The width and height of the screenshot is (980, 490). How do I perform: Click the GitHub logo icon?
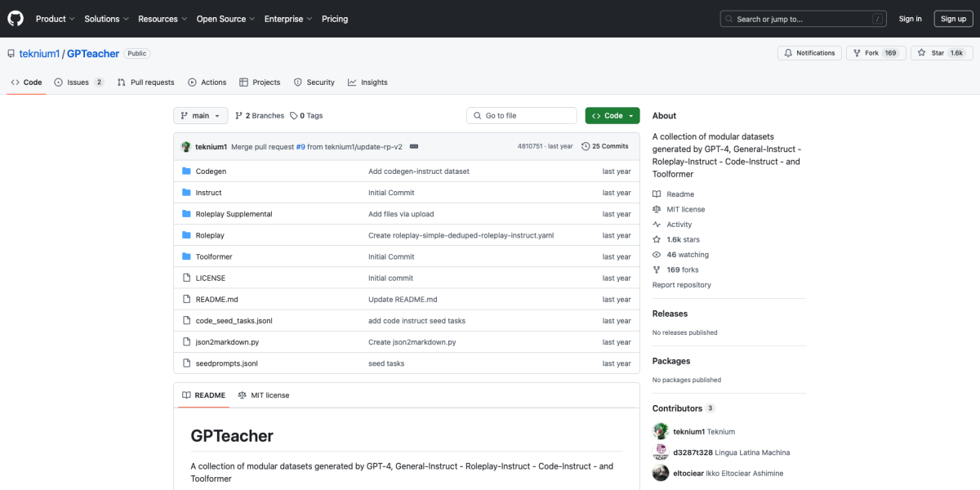[16, 19]
